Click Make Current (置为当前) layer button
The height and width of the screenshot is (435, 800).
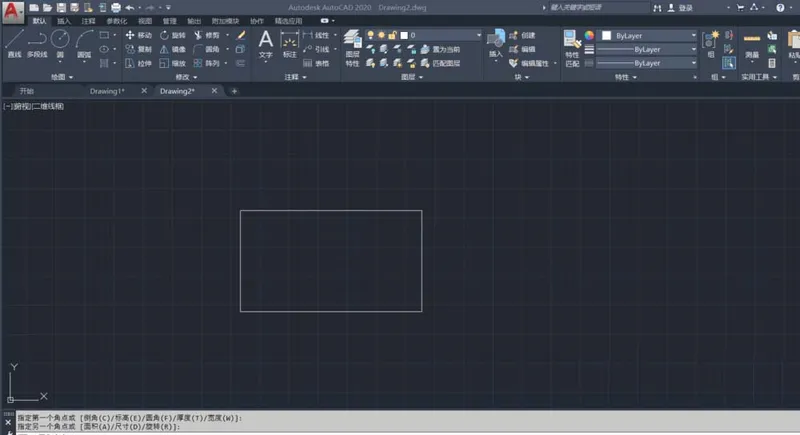440,49
